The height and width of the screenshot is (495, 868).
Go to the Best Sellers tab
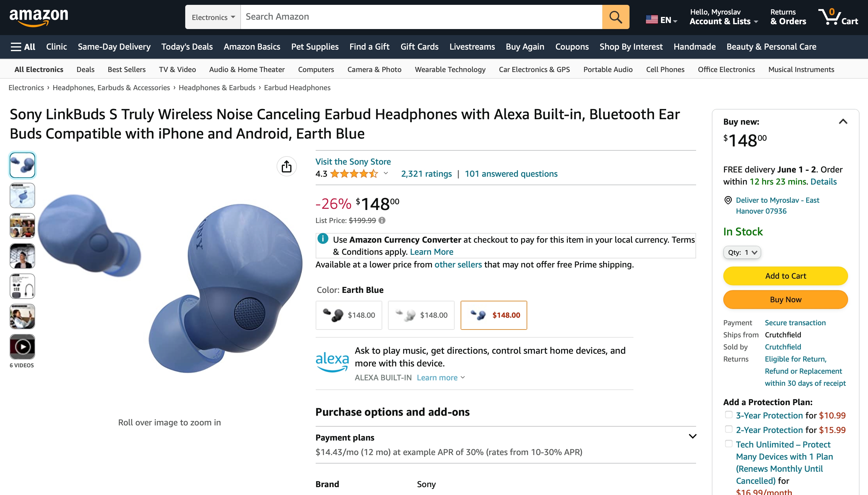point(127,69)
